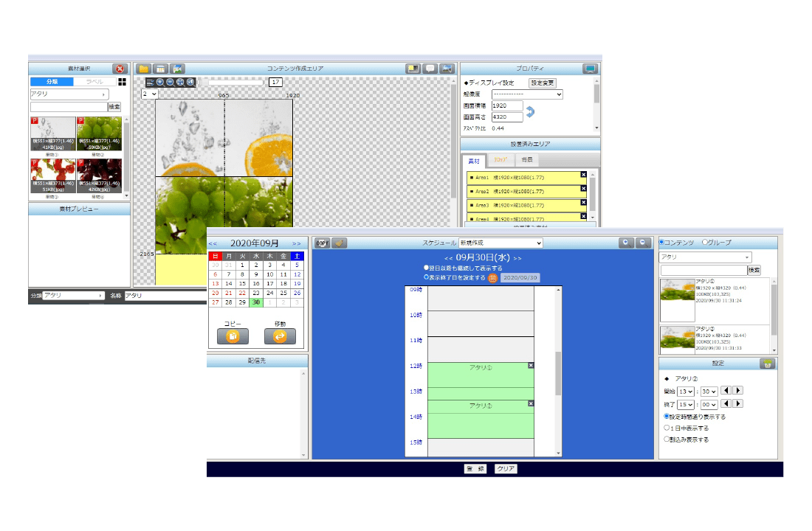Fit the canvas to screen icon

coord(180,83)
